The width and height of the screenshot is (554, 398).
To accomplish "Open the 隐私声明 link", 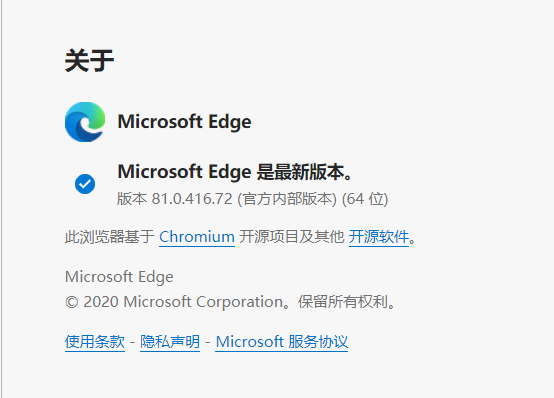I will click(170, 341).
